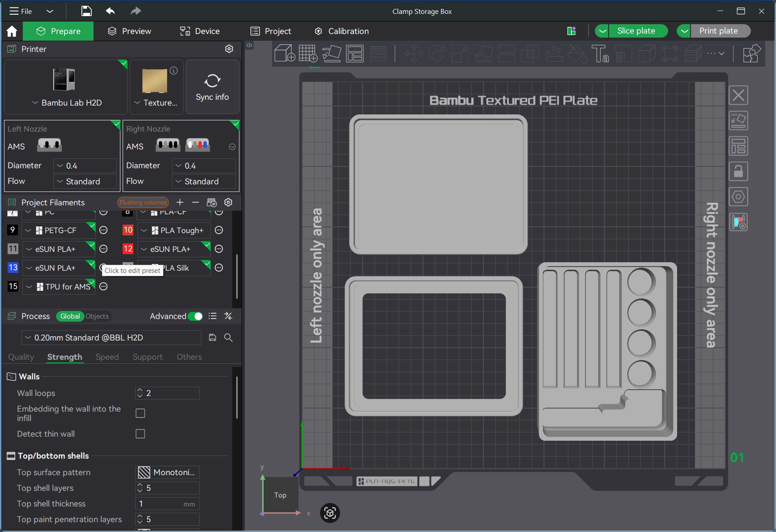Switch to the Preview tab

[x=130, y=31]
